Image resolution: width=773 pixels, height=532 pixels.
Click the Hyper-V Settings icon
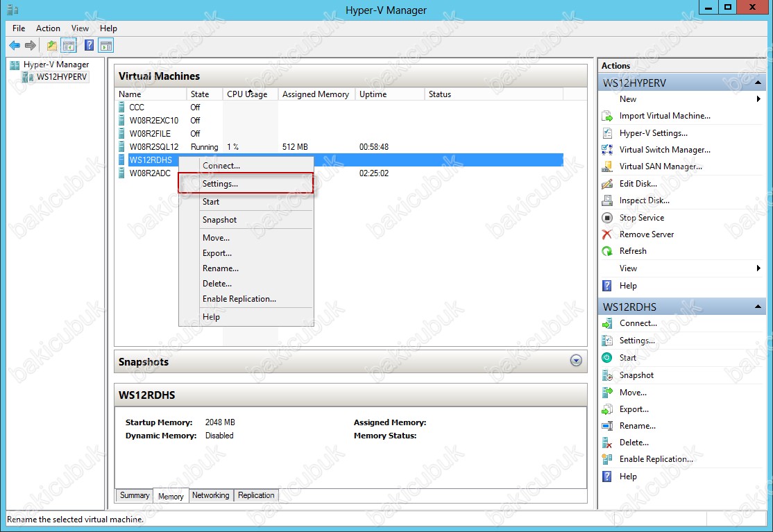(x=607, y=133)
